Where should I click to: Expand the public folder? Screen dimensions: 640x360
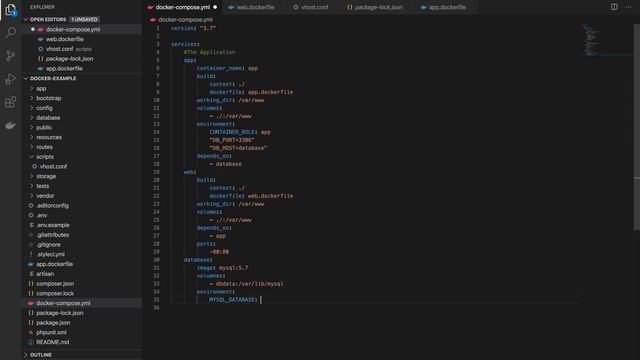point(82,128)
